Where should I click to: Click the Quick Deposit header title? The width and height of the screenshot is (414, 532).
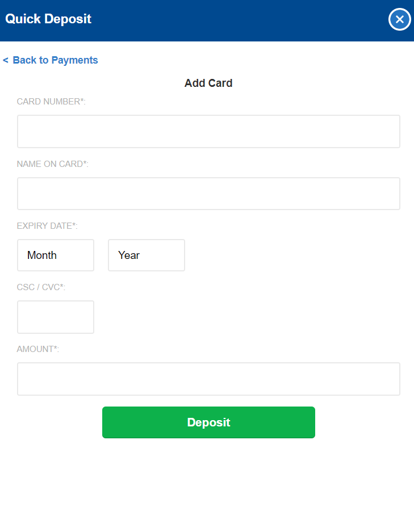[x=48, y=19]
